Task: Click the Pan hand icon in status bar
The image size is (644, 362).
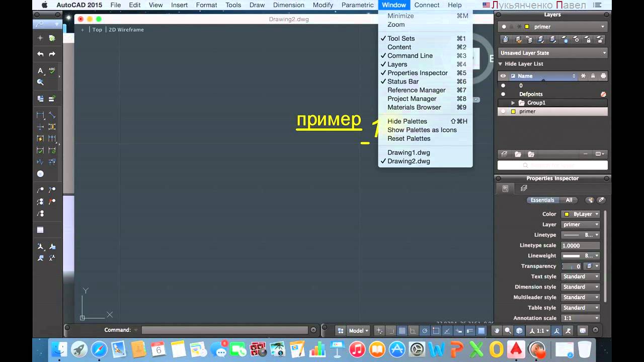Action: (497, 330)
